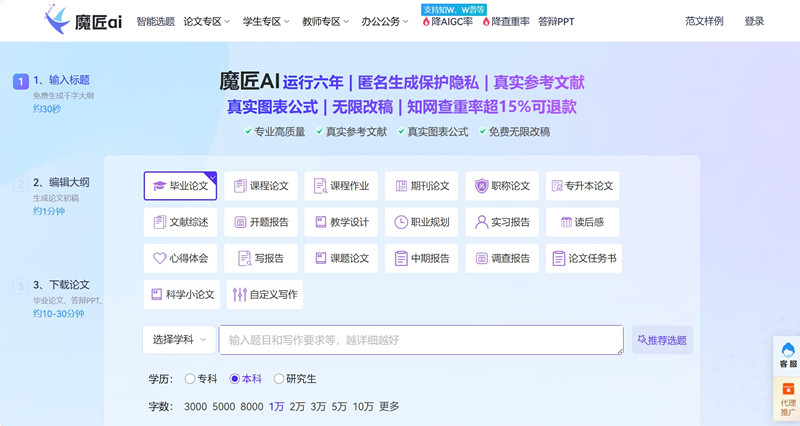The image size is (800, 426).
Task: Pick the 课程作业 search-document icon
Action: click(x=320, y=186)
